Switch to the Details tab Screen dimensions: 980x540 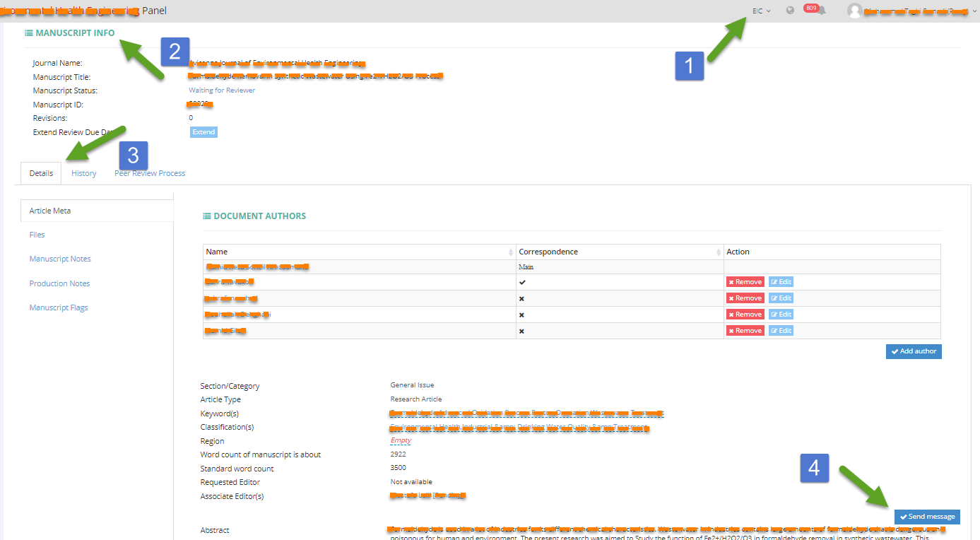[x=41, y=173]
